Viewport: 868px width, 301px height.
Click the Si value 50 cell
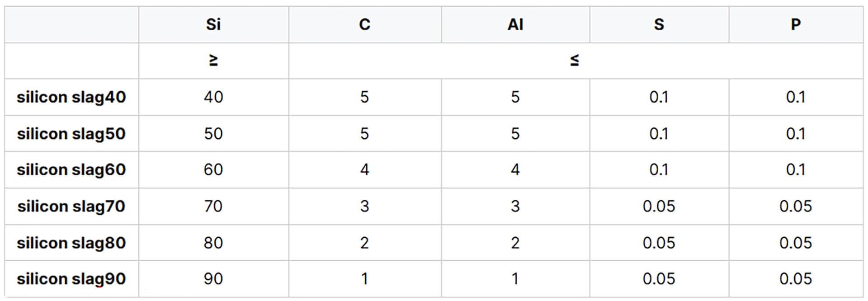tap(213, 134)
